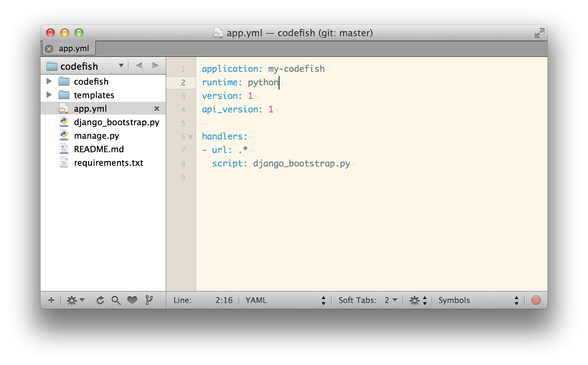
Task: Close the app.yml tab
Action: coord(49,49)
